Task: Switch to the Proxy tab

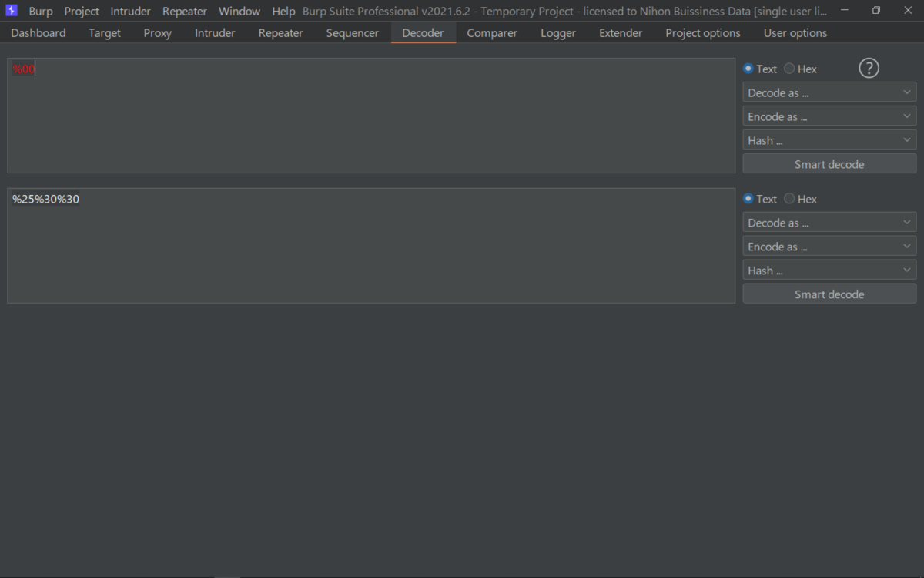Action: 158,33
